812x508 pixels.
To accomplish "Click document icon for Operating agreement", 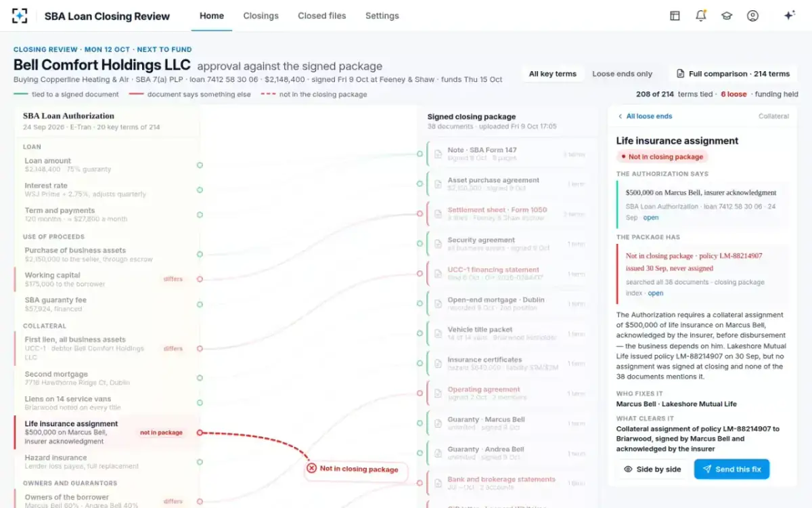I will 438,394.
